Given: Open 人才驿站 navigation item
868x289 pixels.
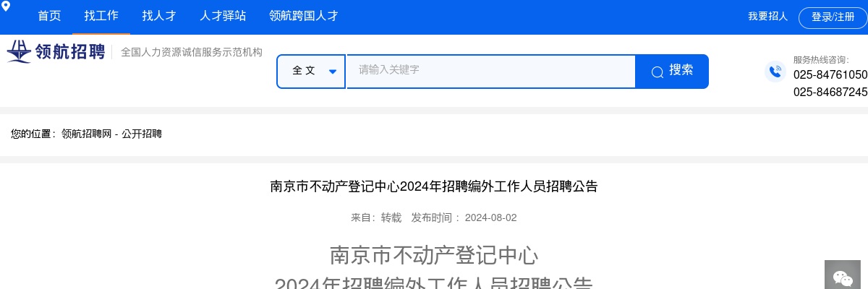Looking at the screenshot, I should click(223, 16).
